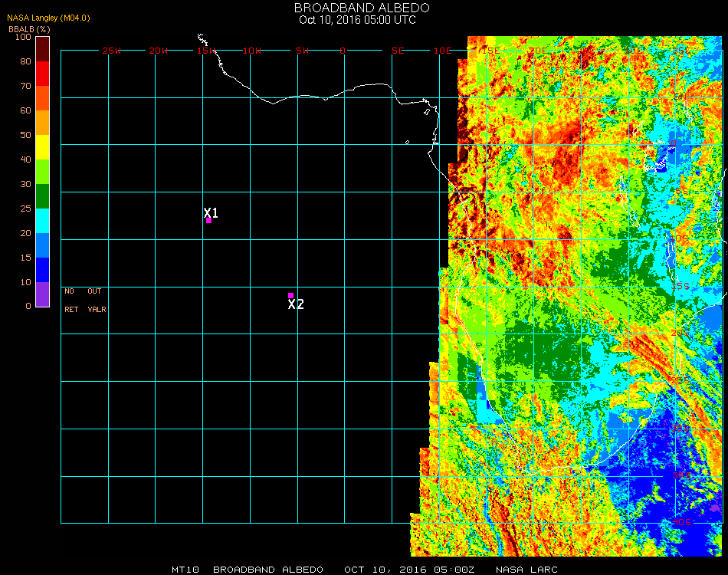Choose the light green 30-40 colorbar segment
Image resolution: width=728 pixels, height=575 pixels.
point(42,172)
